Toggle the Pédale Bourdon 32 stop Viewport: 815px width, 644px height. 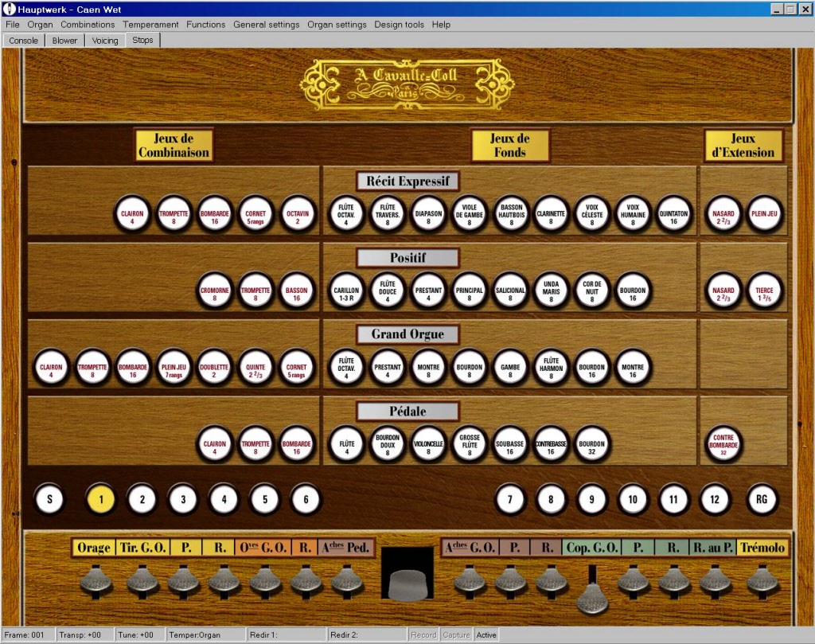pyautogui.click(x=591, y=444)
